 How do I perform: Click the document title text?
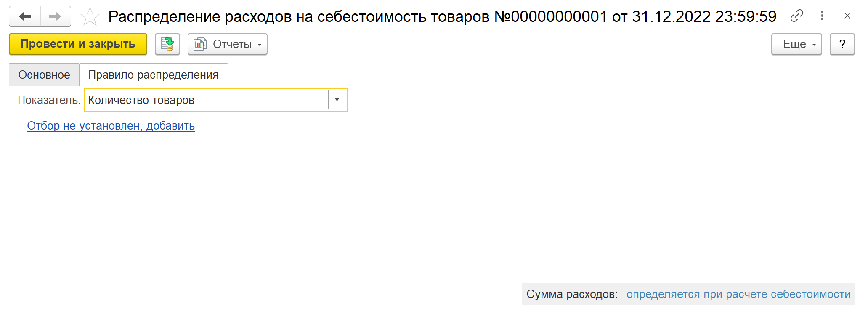(x=442, y=16)
